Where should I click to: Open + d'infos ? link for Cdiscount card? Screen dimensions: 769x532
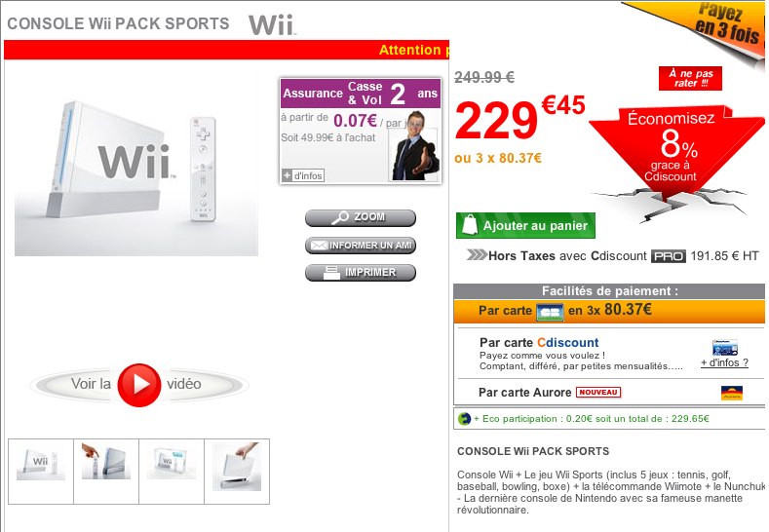pyautogui.click(x=724, y=362)
